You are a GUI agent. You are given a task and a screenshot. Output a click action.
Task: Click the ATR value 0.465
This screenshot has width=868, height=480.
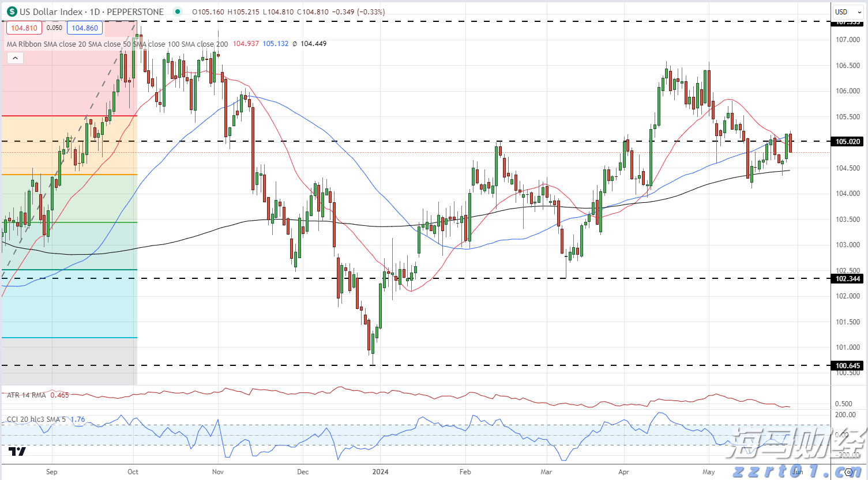(x=59, y=395)
